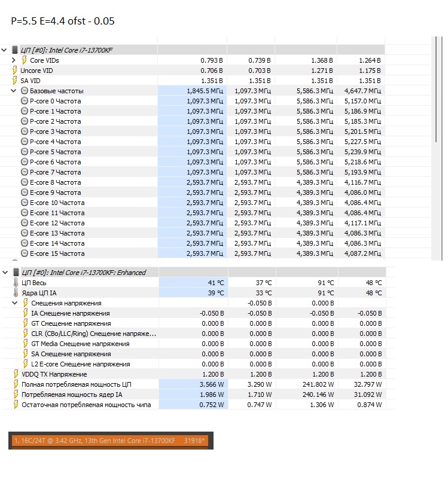Click the 33 °C Ядра ЦП IA value

tap(264, 293)
